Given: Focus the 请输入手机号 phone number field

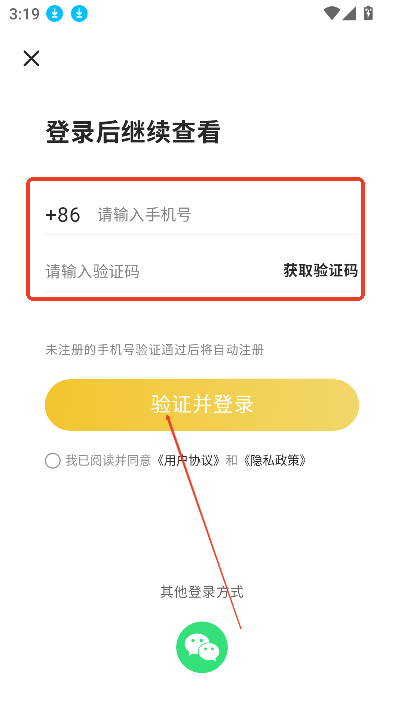Looking at the screenshot, I should [228, 215].
